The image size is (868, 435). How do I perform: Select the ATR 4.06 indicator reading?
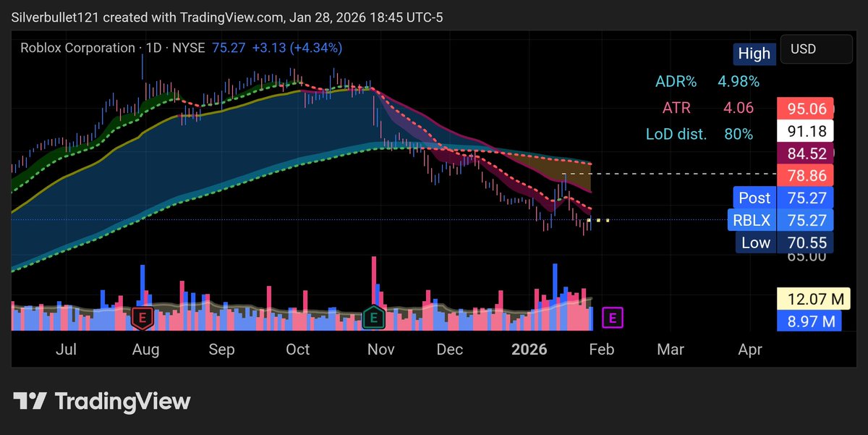[708, 108]
